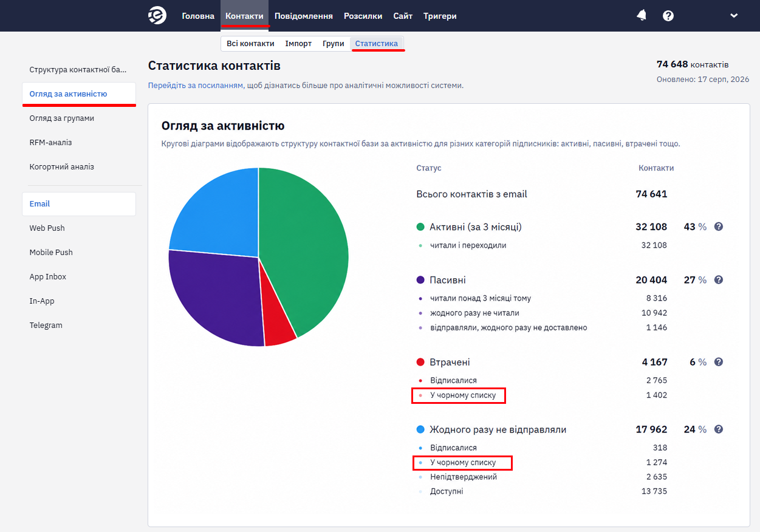Image resolution: width=760 pixels, height=532 pixels.
Task: Open the notifications bell icon
Action: tap(642, 16)
